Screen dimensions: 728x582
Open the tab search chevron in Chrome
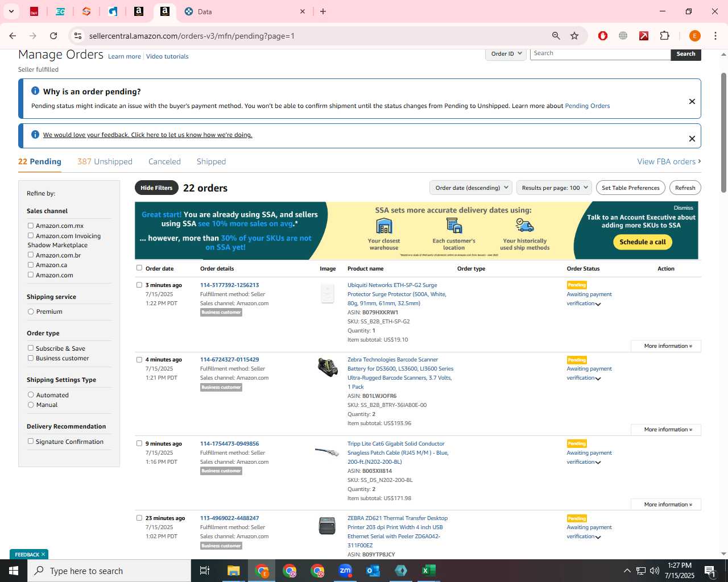point(11,11)
